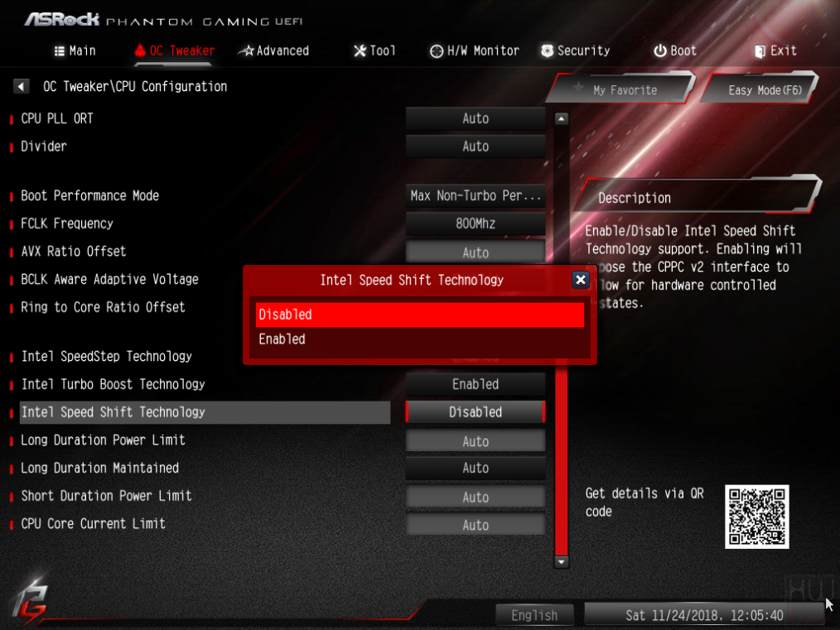Open AVX Ratio Offset value field
Viewport: 840px width, 630px height.
coord(476,252)
